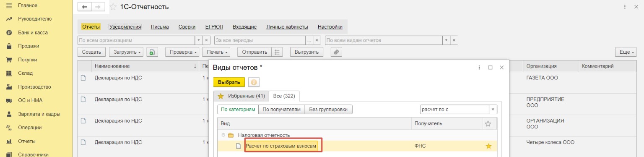Click the paperclip attachment icon
The width and height of the screenshot is (644, 157).
click(x=336, y=52)
